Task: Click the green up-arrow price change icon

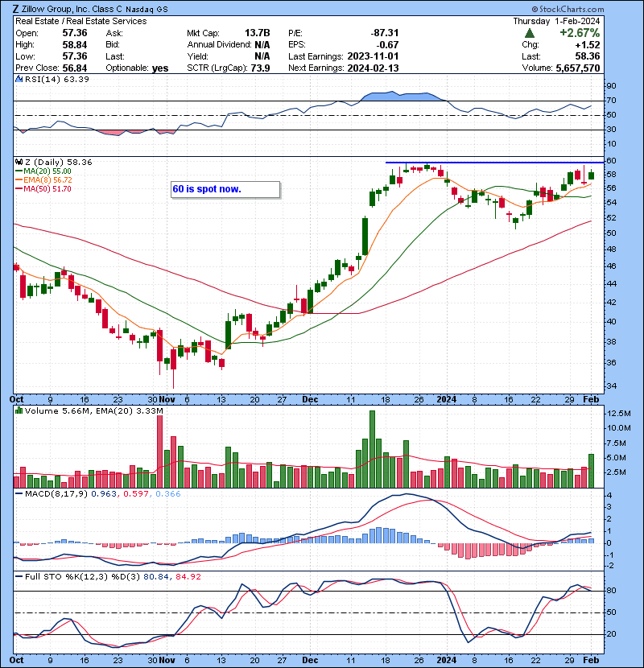Action: [x=529, y=33]
